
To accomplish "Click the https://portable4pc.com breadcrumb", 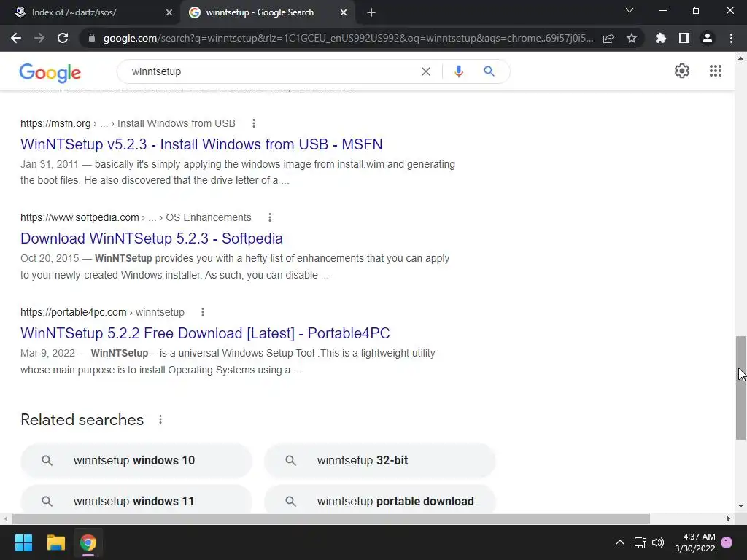I will pos(74,312).
